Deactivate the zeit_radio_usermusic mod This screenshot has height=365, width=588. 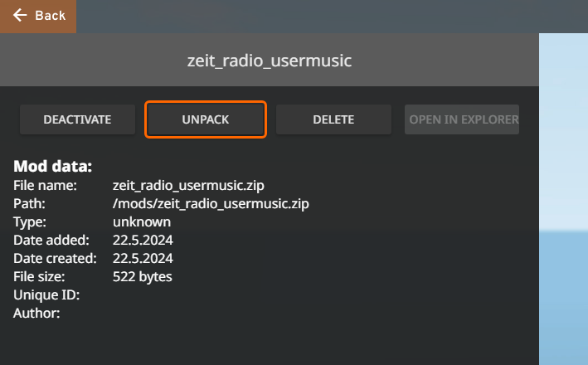(77, 119)
